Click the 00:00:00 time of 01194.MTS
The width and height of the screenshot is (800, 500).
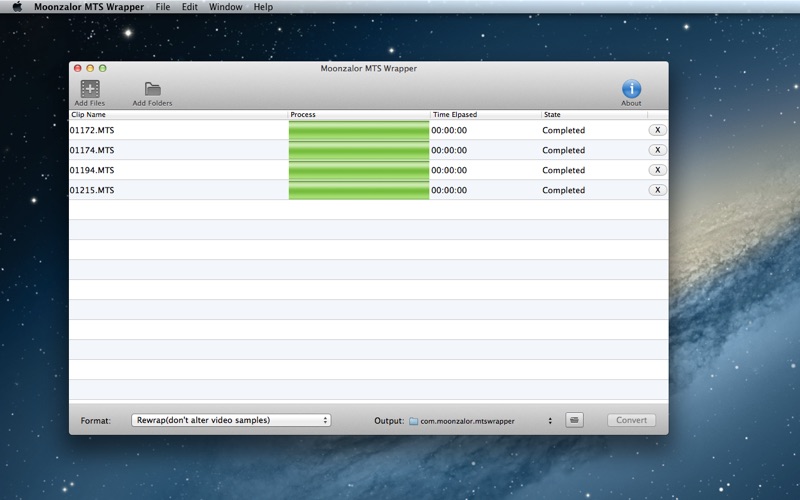tap(449, 170)
